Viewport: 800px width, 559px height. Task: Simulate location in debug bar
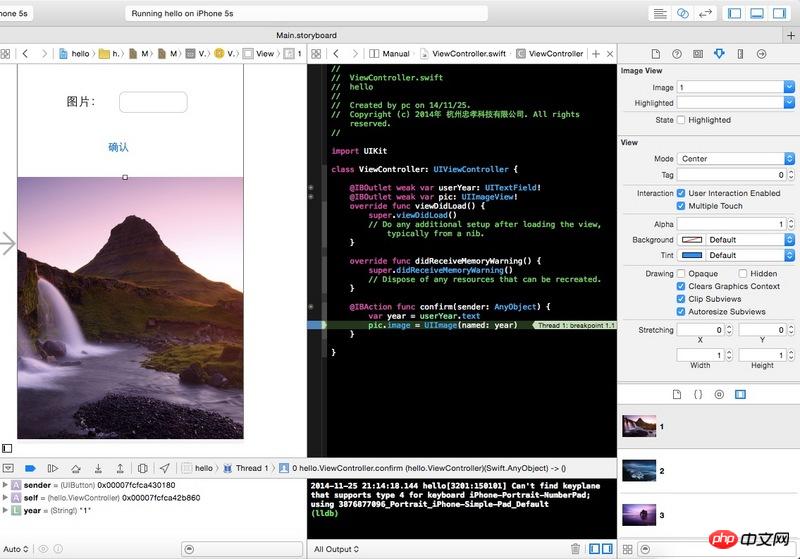(165, 468)
